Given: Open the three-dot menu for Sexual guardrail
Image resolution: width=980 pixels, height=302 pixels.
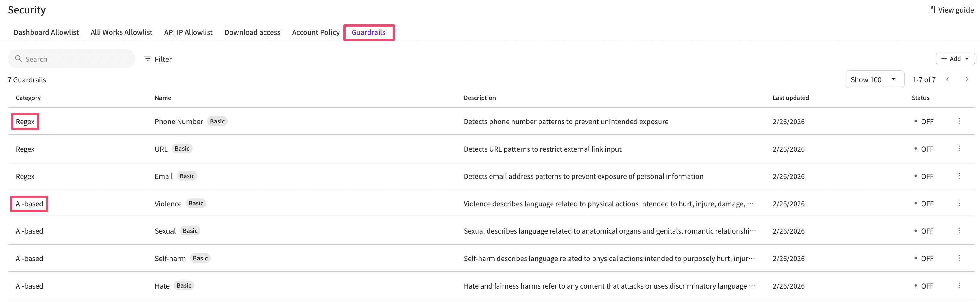Looking at the screenshot, I should (959, 230).
